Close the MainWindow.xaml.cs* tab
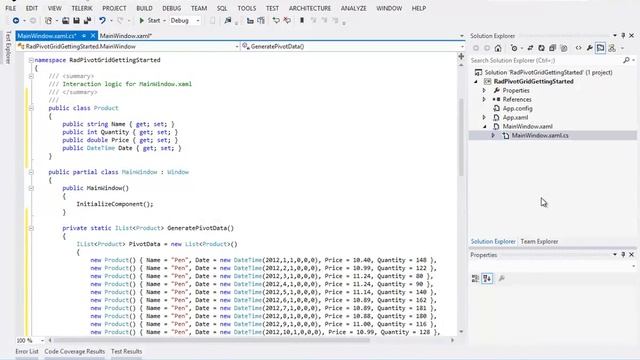This screenshot has width=640, height=360. click(93, 36)
